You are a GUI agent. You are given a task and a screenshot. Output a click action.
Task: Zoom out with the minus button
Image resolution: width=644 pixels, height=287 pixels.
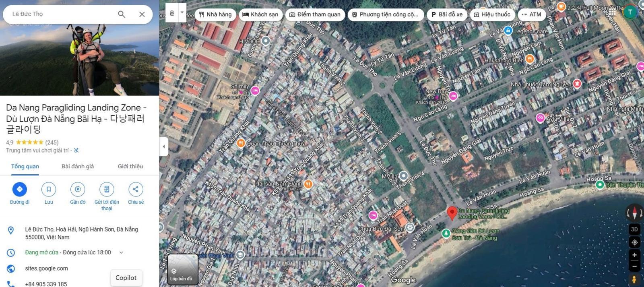634,266
